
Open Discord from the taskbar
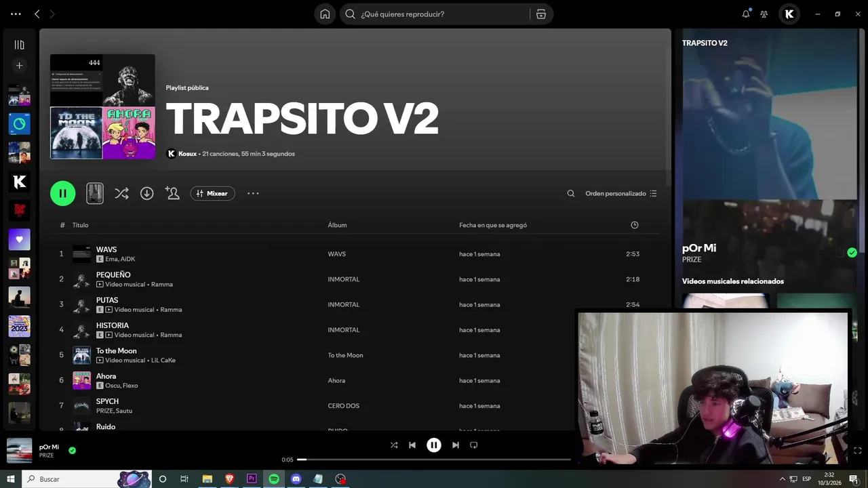pos(296,479)
